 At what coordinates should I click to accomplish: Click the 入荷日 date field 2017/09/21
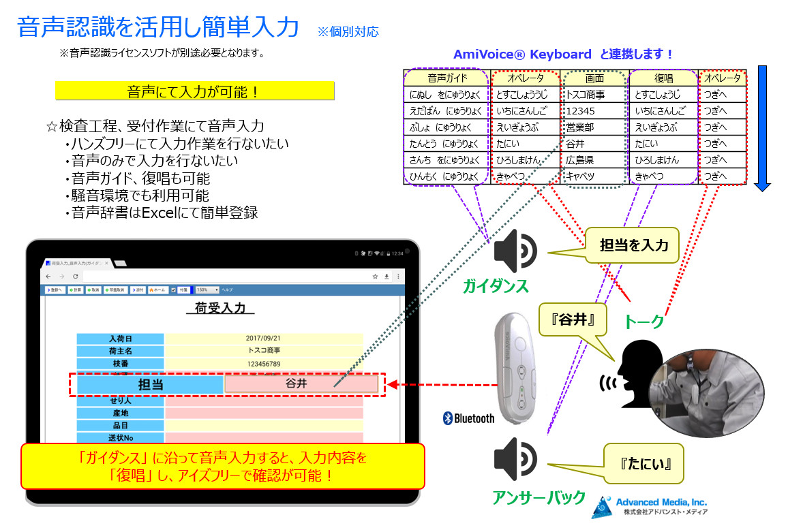(x=263, y=339)
